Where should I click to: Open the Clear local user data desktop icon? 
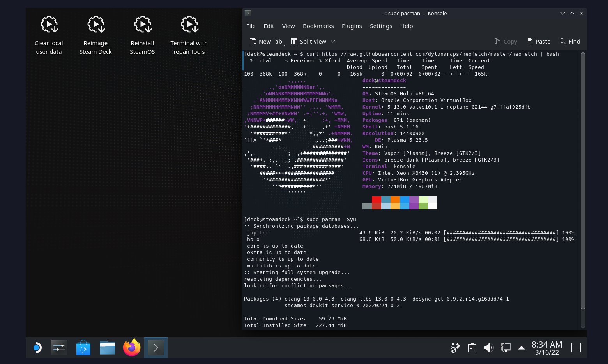(49, 35)
